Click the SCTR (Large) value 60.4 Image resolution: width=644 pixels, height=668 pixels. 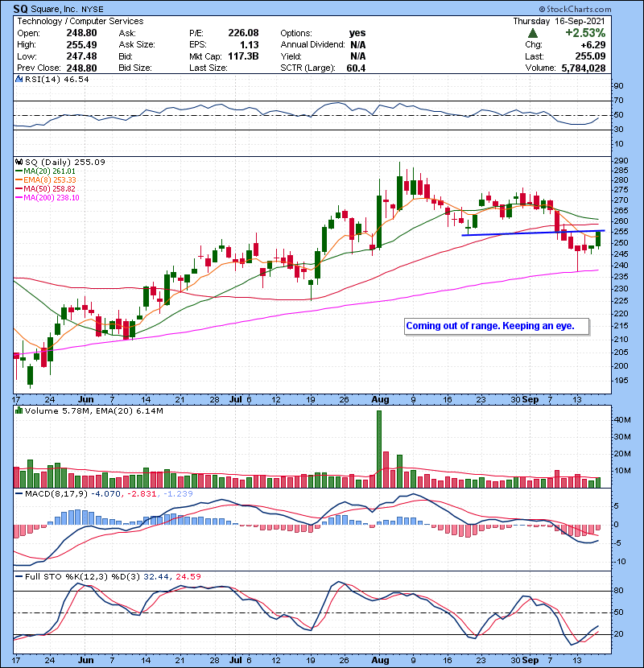tap(356, 68)
